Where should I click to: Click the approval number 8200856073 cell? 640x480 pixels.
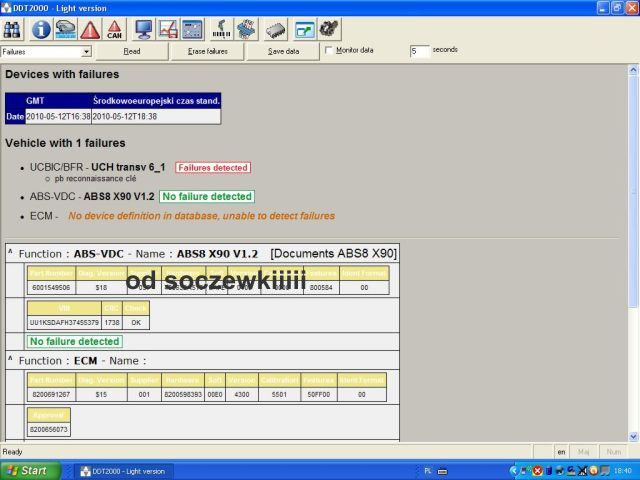tap(49, 429)
